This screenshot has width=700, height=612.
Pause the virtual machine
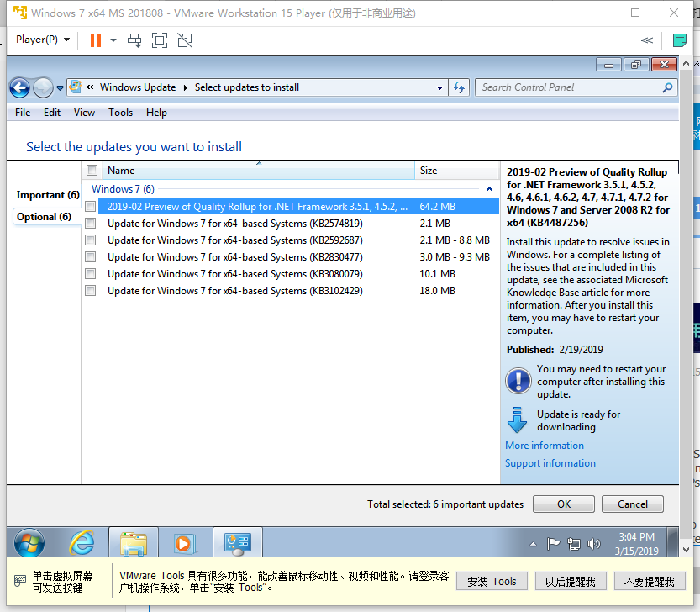pos(96,40)
